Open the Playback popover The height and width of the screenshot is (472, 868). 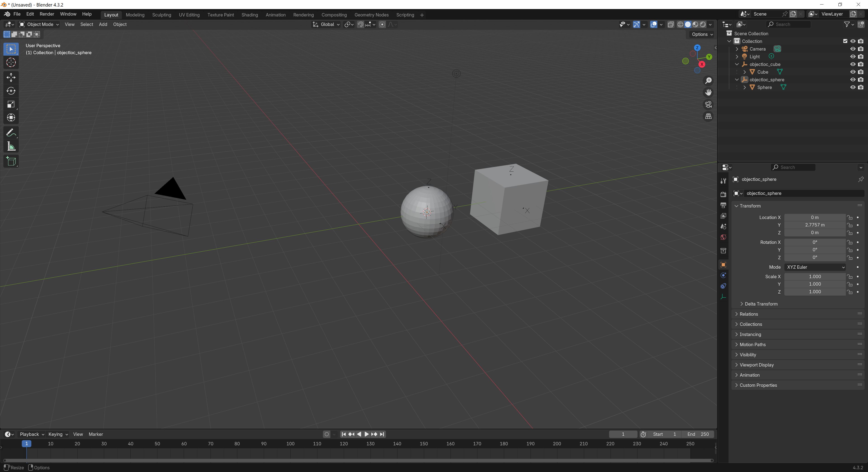click(32, 434)
